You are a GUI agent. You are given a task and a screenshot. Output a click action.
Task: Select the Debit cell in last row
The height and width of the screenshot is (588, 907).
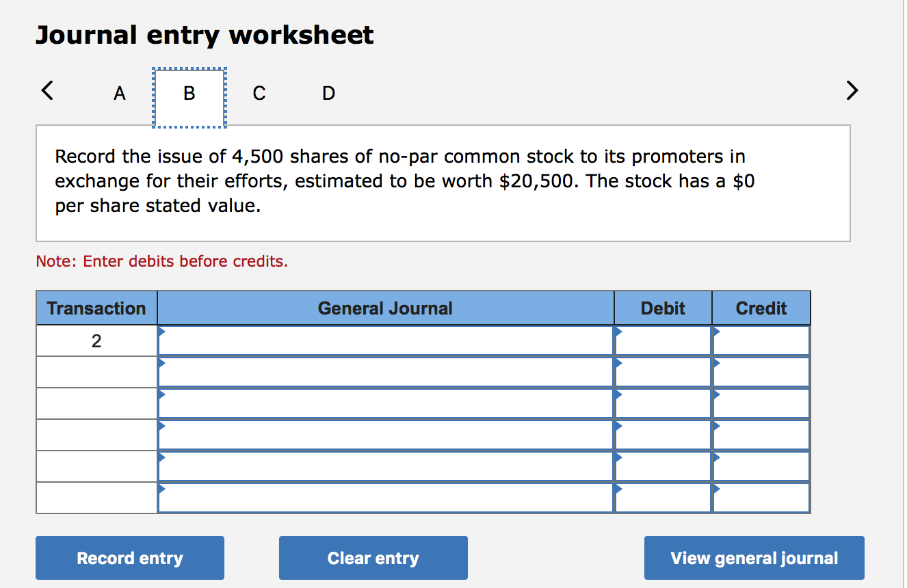coord(663,498)
